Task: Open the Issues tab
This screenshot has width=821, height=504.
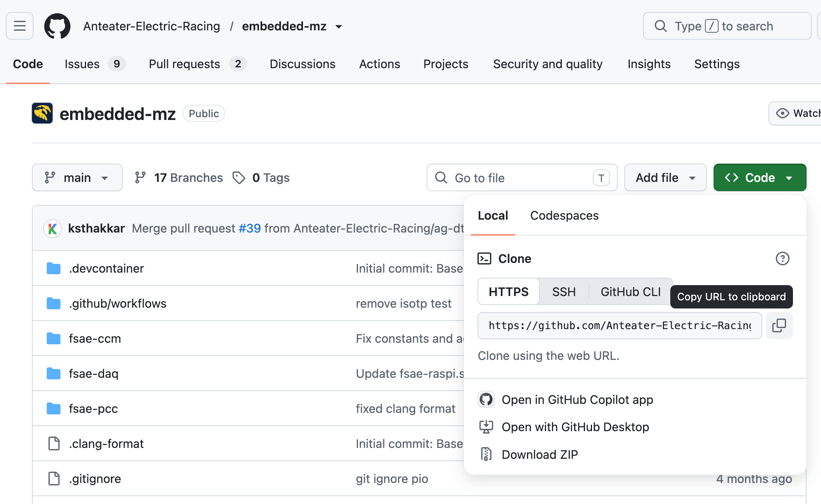Action: coord(95,64)
